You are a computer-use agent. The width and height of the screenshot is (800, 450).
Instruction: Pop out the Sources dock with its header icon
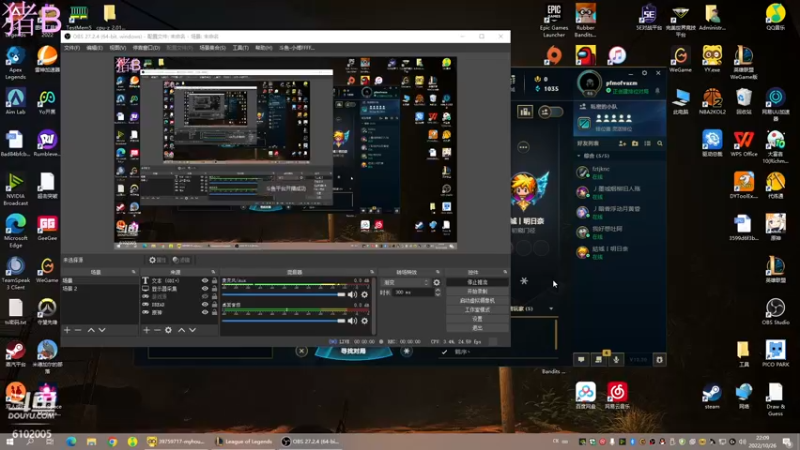pyautogui.click(x=213, y=272)
